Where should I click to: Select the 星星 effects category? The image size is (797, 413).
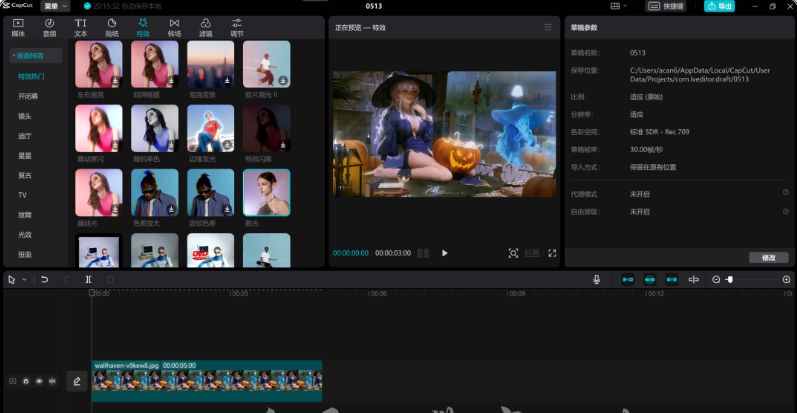click(x=24, y=156)
